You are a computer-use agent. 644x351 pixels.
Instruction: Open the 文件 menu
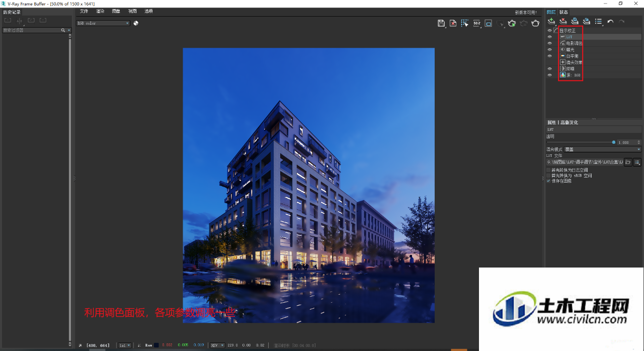tap(84, 11)
